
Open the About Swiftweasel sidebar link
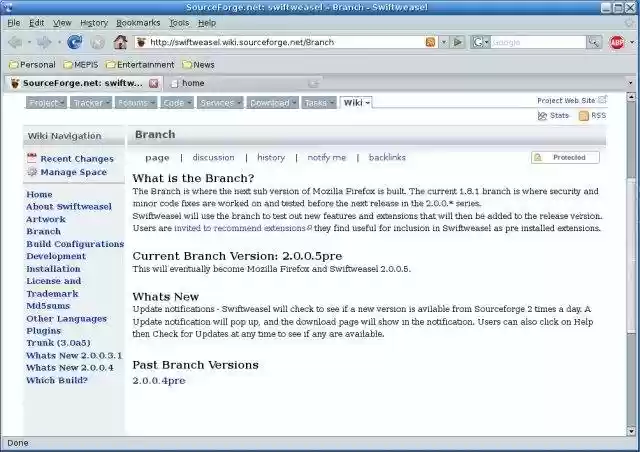69,207
